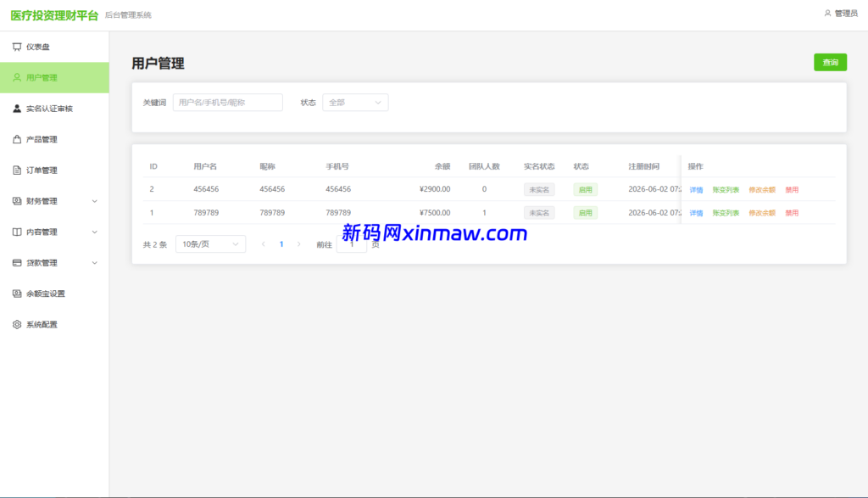Open 仪表盘 menu item
The width and height of the screenshot is (868, 498).
click(54, 48)
